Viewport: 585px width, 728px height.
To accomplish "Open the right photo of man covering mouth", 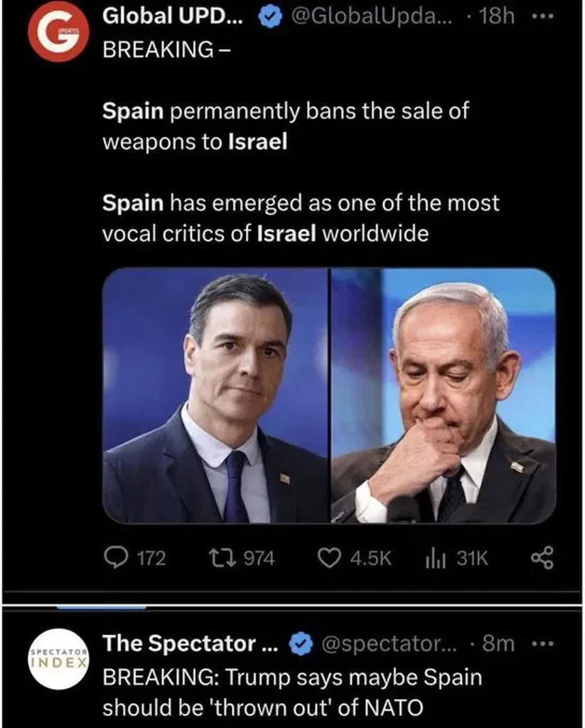I will coord(443,395).
